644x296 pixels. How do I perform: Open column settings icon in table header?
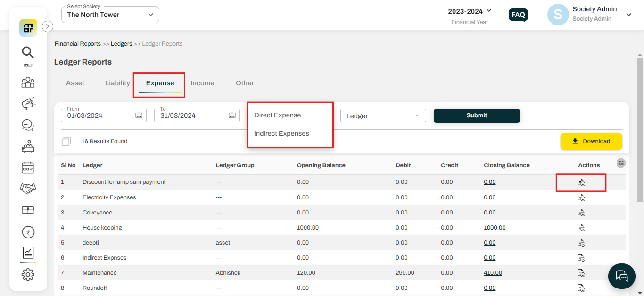coord(621,163)
